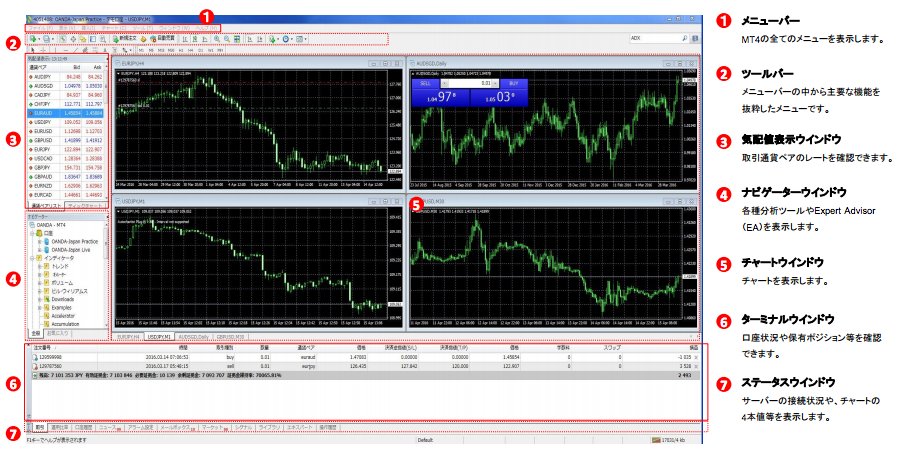Switch chart to line chart icon
This screenshot has width=899, height=461.
205,39
